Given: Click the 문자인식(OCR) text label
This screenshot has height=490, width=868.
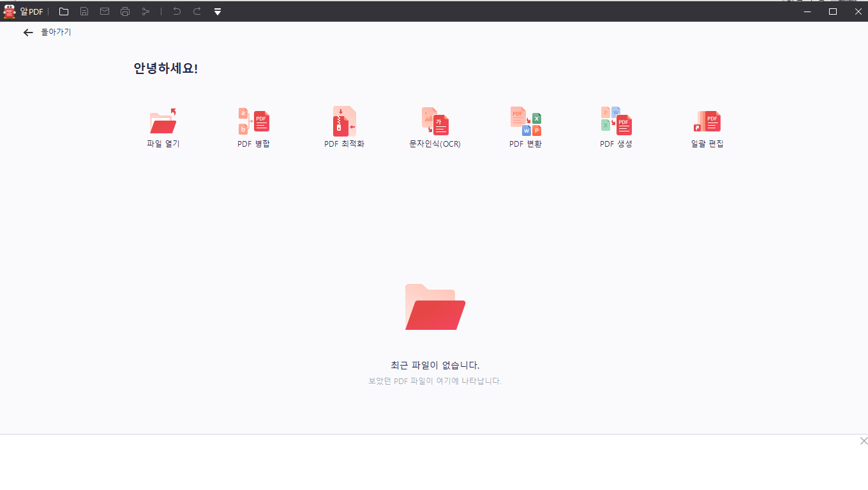Looking at the screenshot, I should coord(435,144).
